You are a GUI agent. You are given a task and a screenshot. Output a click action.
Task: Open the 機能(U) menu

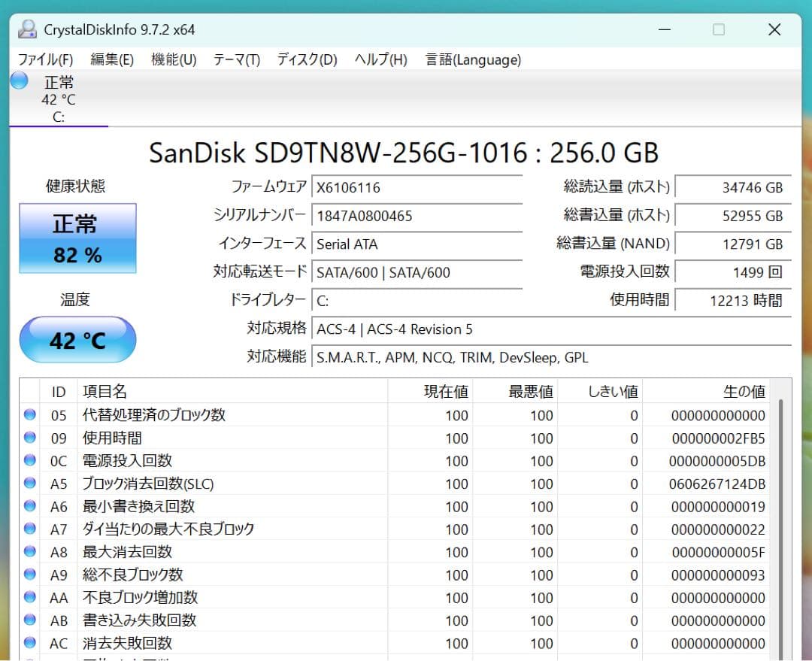click(x=174, y=59)
